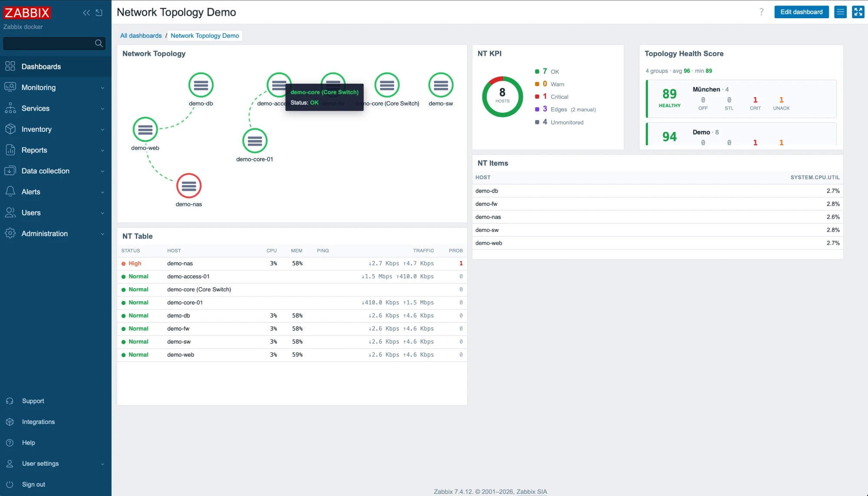
Task: Click the Sign out power icon
Action: [x=10, y=484]
